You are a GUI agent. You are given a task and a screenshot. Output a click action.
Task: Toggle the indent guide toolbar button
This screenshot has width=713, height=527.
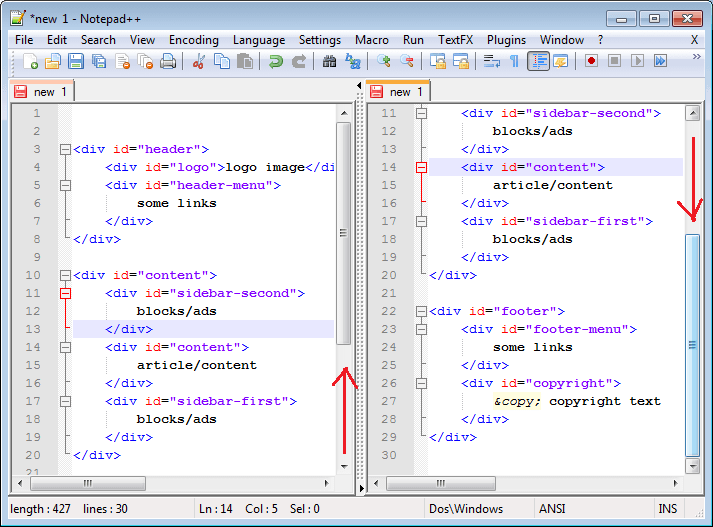538,61
